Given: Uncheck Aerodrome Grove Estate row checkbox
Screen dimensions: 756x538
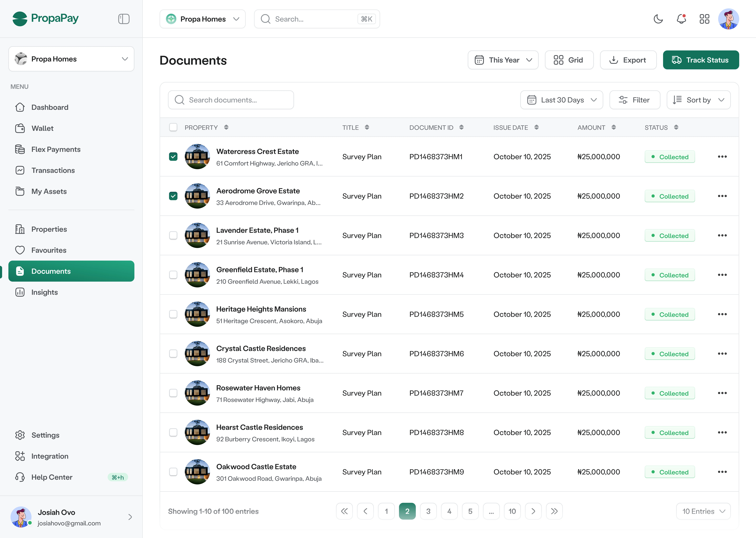Looking at the screenshot, I should 173,196.
